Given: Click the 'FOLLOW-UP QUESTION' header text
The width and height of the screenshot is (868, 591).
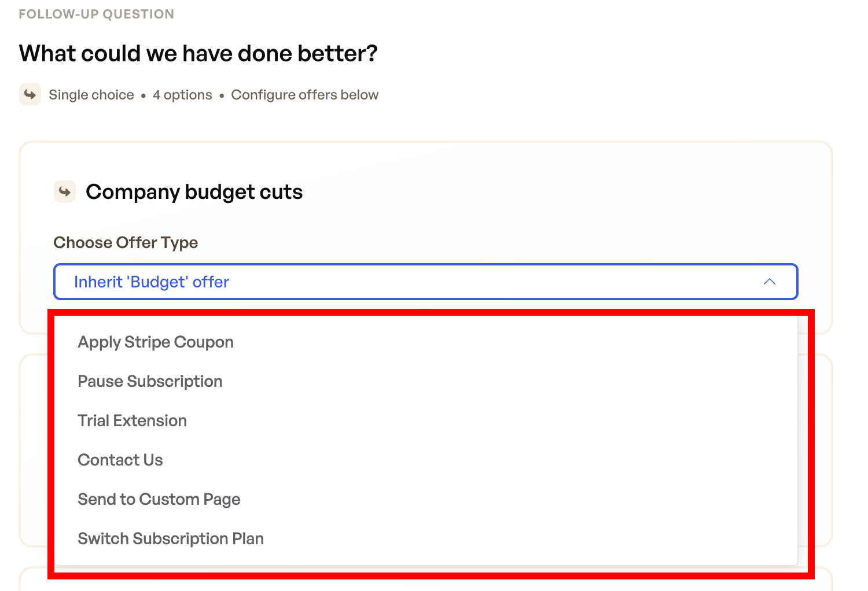Looking at the screenshot, I should coord(96,13).
